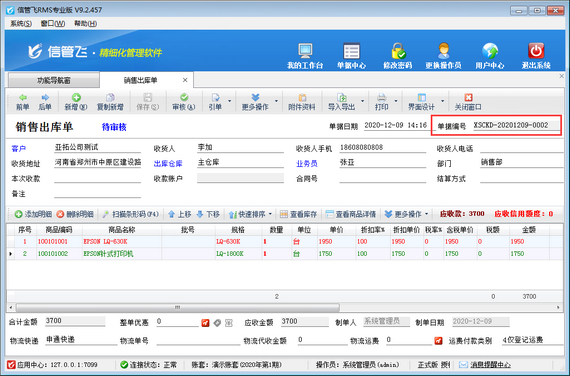Viewport: 570px width, 376px height.
Task: Switch to 功能导航窗 tab
Action: click(x=54, y=80)
